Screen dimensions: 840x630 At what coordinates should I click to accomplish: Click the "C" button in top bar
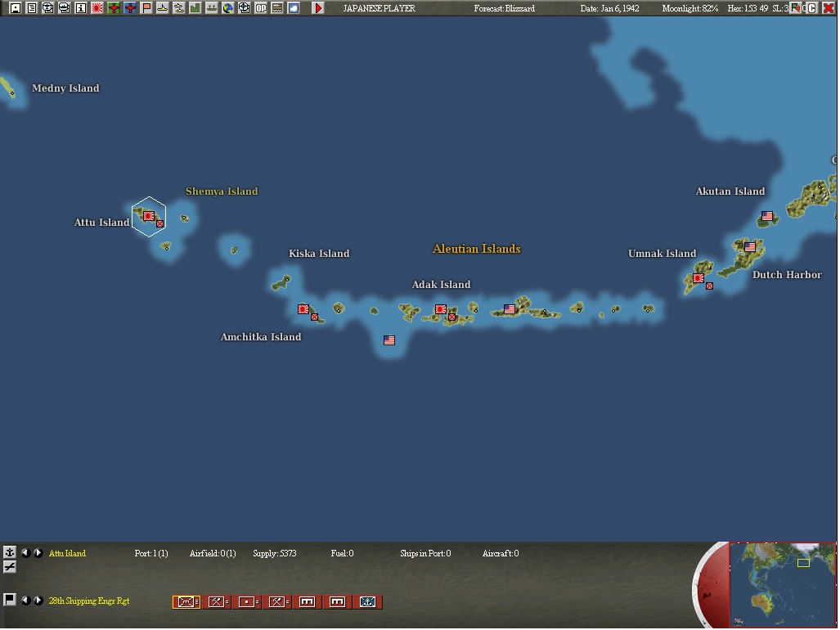click(812, 8)
